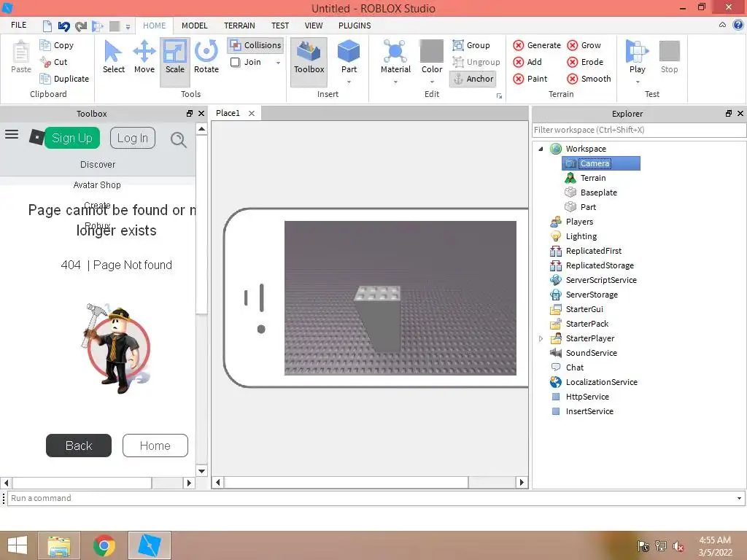This screenshot has height=560, width=747.
Task: Open Chrome from the taskbar
Action: tap(104, 545)
